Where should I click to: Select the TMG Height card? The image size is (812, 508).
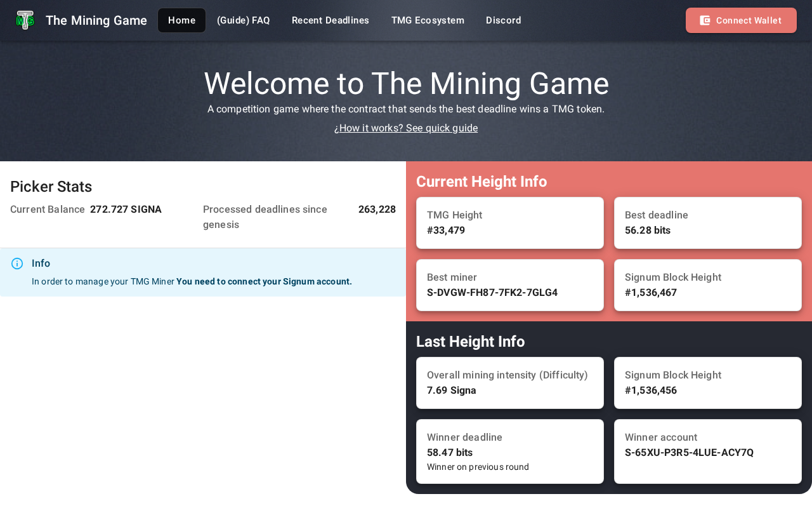pyautogui.click(x=510, y=223)
